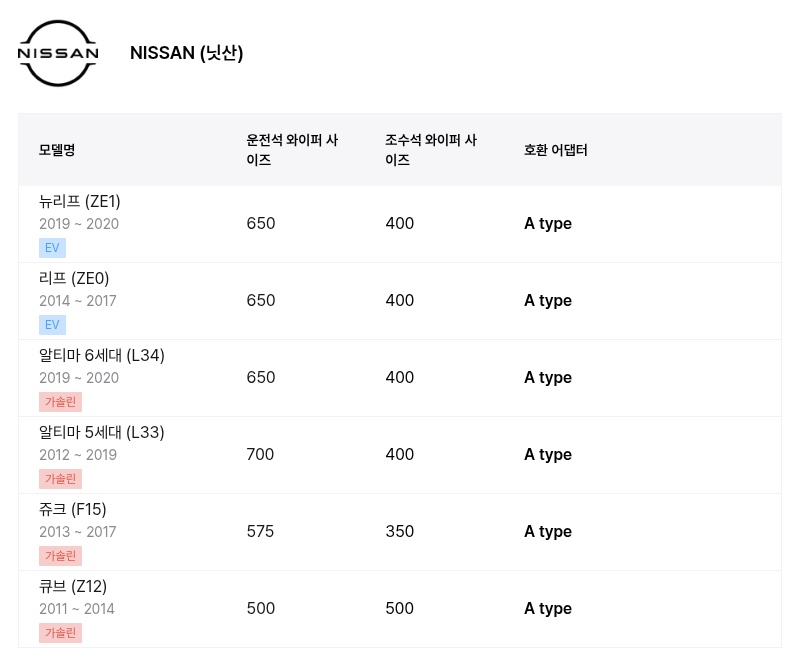Click the 모델명 column header
The height and width of the screenshot is (661, 800).
[x=57, y=150]
